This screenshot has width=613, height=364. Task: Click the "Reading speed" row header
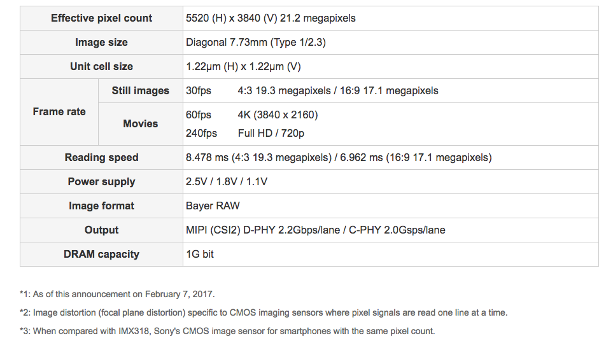101,157
